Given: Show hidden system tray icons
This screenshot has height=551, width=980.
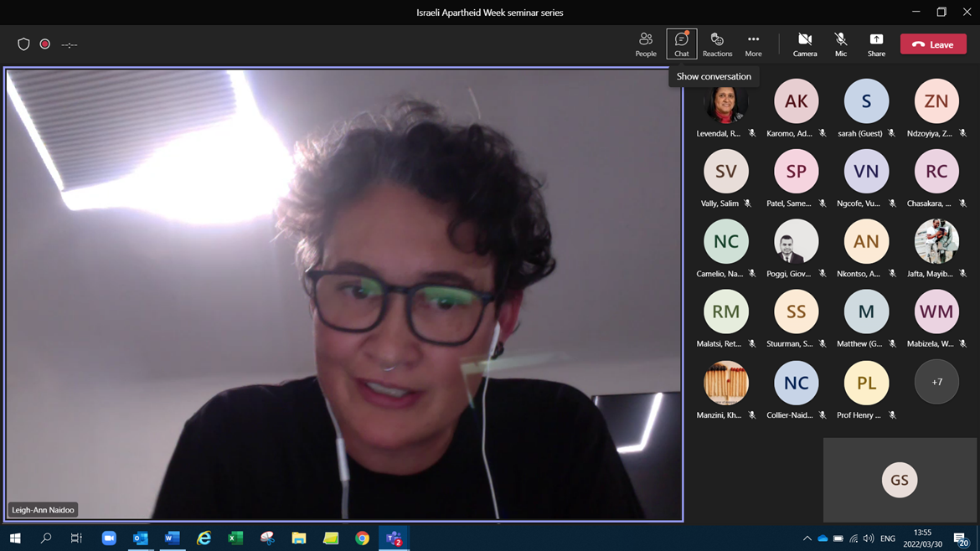Looking at the screenshot, I should 807,538.
